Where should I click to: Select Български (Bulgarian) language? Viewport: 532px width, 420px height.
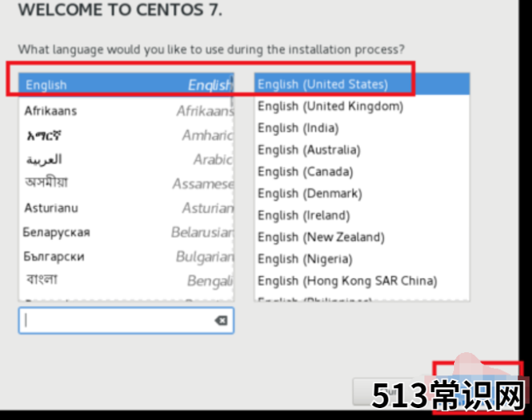(126, 257)
